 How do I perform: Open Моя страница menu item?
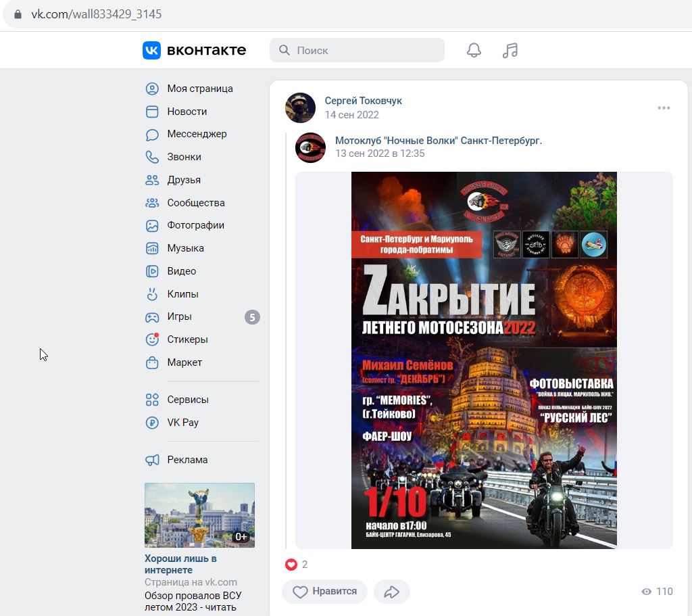click(200, 89)
